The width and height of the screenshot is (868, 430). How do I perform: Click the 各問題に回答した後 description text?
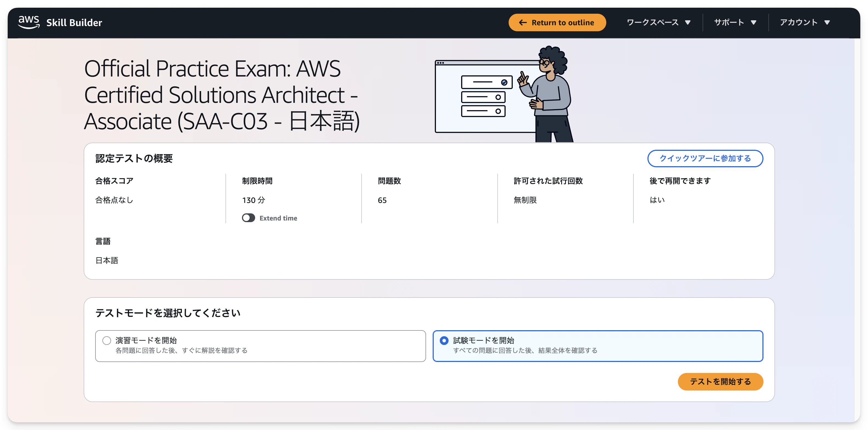tap(181, 350)
